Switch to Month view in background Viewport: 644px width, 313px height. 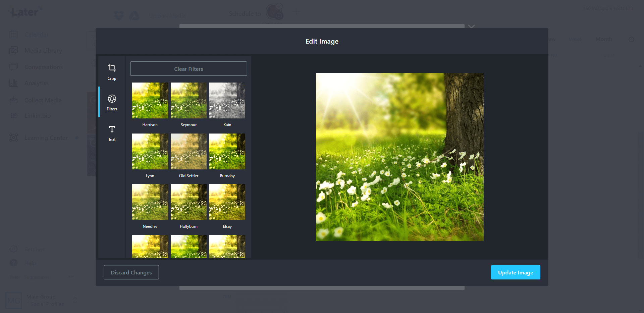(604, 39)
